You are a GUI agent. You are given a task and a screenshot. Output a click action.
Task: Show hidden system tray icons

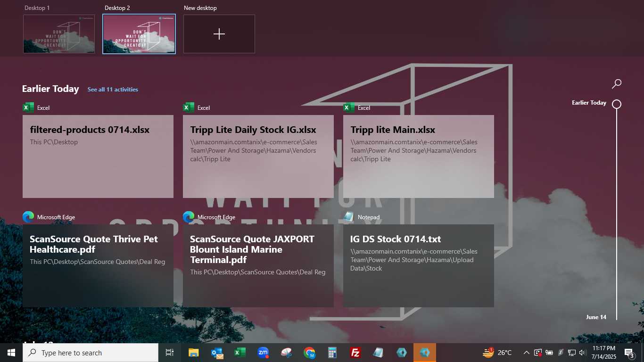coord(526,353)
